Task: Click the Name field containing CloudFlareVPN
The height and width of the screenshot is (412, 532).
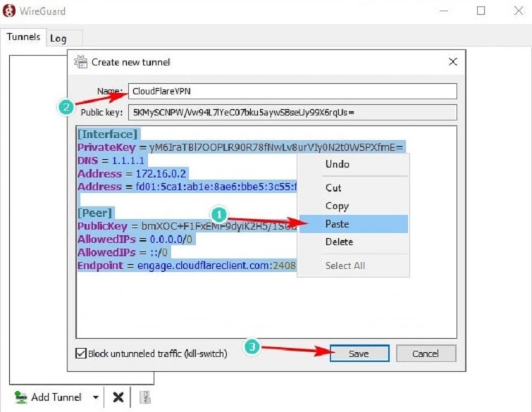Action: 292,91
